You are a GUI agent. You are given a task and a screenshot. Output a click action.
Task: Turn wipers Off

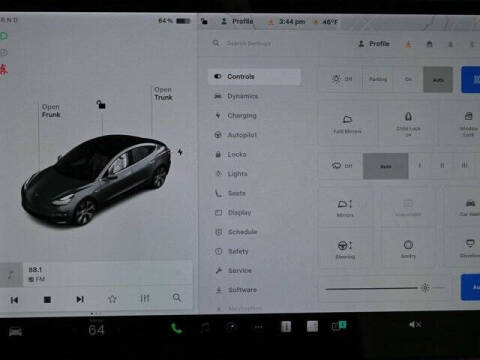[341, 166]
